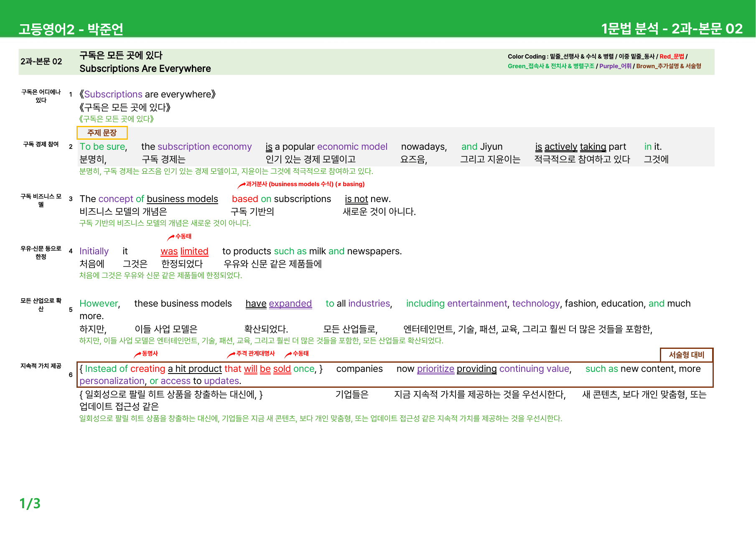The image size is (756, 535).
Task: Click the English title 'Subscriptions Are Everywhere'
Action: click(145, 69)
